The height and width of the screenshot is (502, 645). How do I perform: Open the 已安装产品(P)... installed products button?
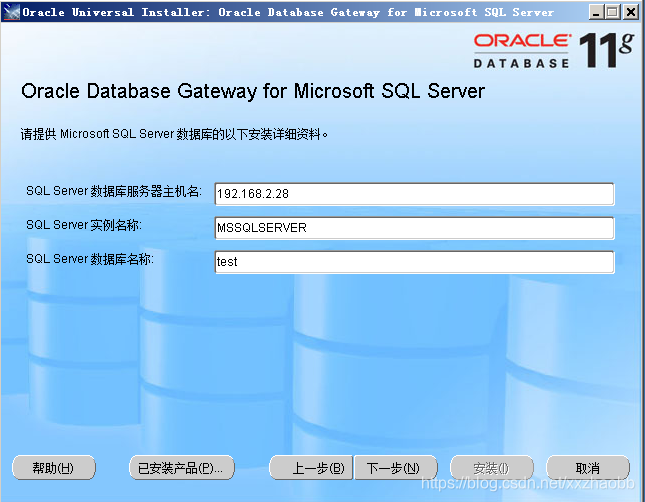tap(181, 468)
